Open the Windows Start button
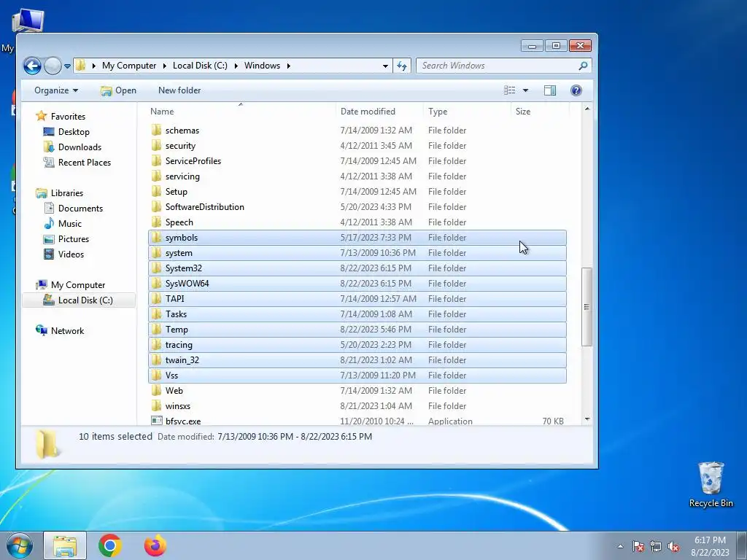Screen dimensions: 747x560 20,545
